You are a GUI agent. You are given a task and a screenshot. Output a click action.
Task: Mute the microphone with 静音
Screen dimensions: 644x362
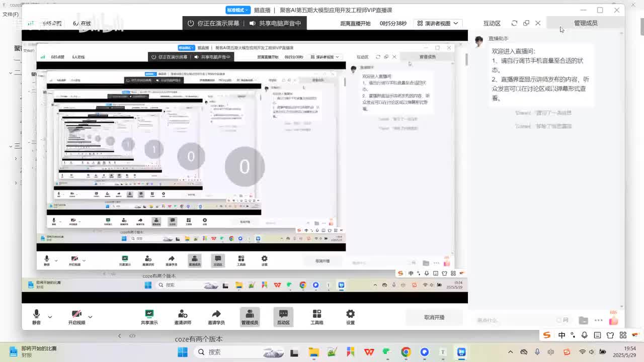pyautogui.click(x=36, y=317)
